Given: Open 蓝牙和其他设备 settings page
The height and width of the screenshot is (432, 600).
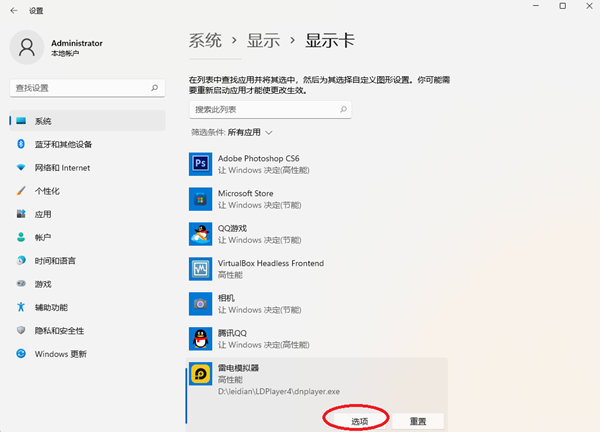Looking at the screenshot, I should click(88, 144).
